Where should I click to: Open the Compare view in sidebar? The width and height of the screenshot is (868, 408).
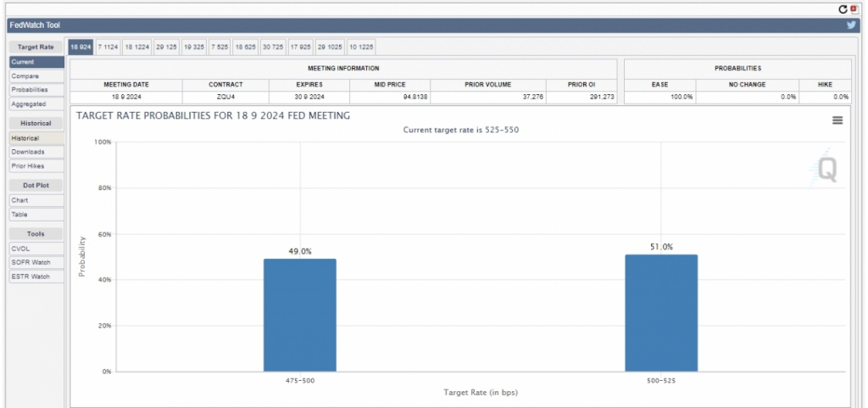25,76
